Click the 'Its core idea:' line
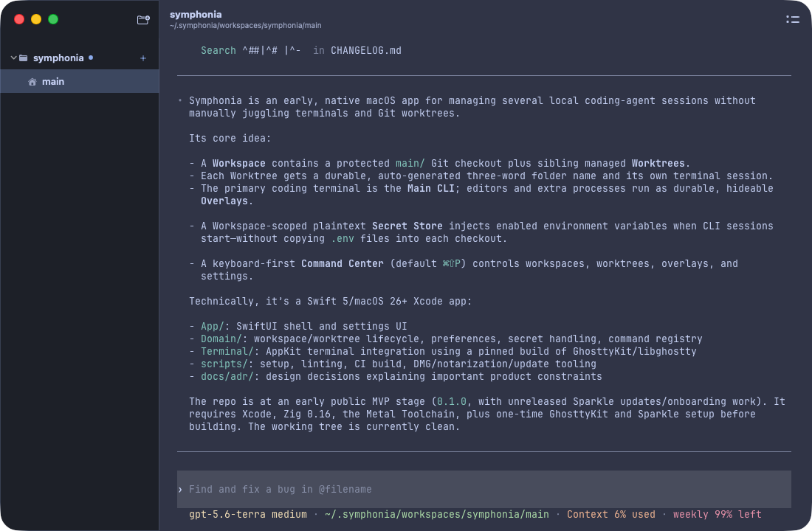The height and width of the screenshot is (531, 812). [230, 138]
